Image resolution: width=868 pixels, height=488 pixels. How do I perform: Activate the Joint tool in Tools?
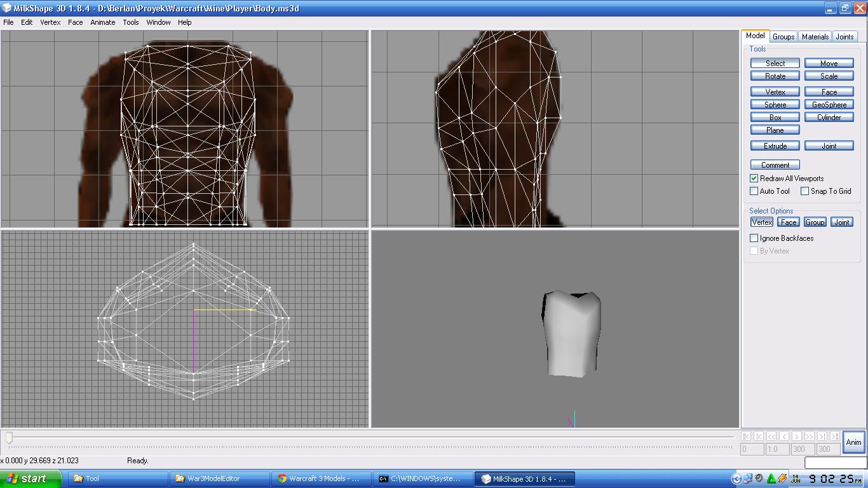pyautogui.click(x=829, y=146)
